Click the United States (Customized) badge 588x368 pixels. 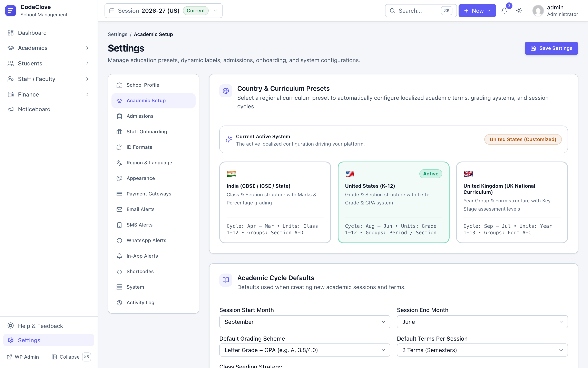point(523,139)
